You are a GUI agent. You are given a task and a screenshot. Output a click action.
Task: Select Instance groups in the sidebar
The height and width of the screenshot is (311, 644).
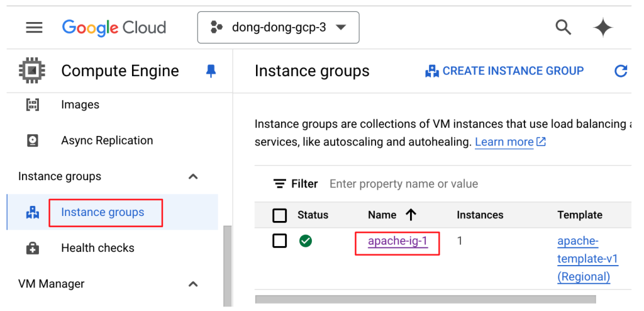103,212
